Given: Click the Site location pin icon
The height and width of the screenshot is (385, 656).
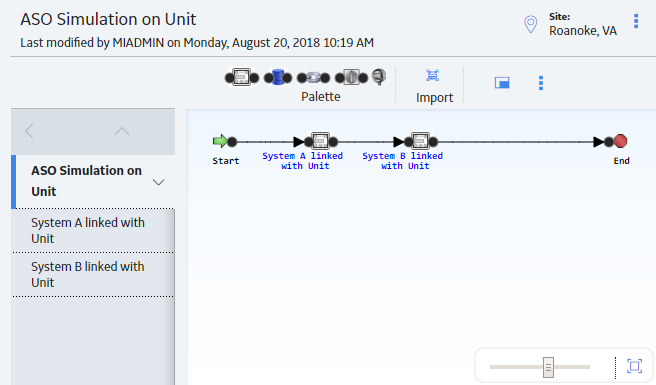Looking at the screenshot, I should pos(530,24).
